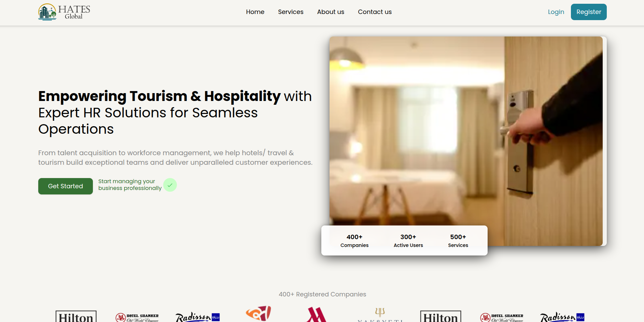The width and height of the screenshot is (644, 322).
Task: Click the orange and red company logo
Action: (x=258, y=313)
